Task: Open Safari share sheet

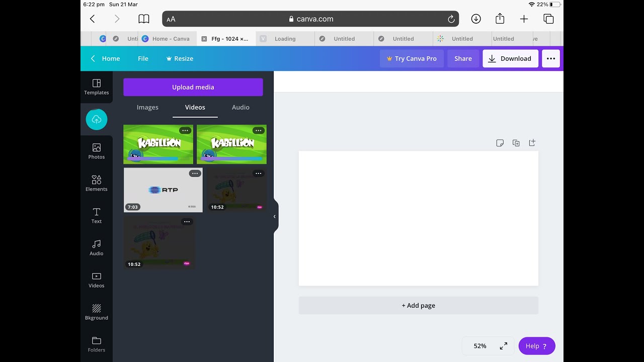Action: [x=500, y=19]
